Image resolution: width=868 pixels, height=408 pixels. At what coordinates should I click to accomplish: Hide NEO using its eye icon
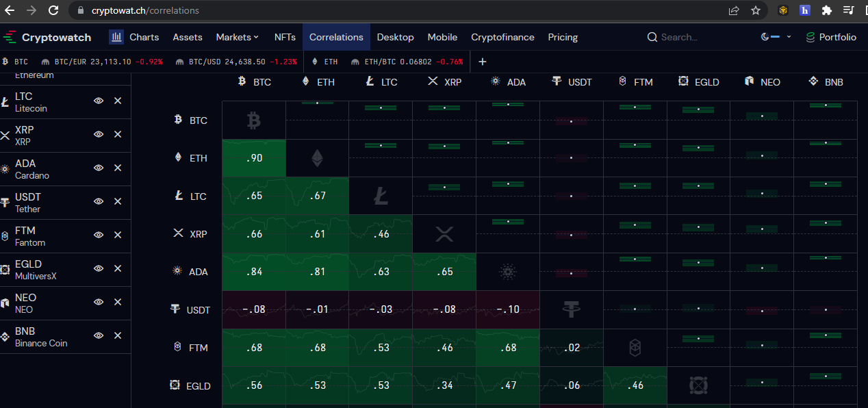[x=99, y=302]
